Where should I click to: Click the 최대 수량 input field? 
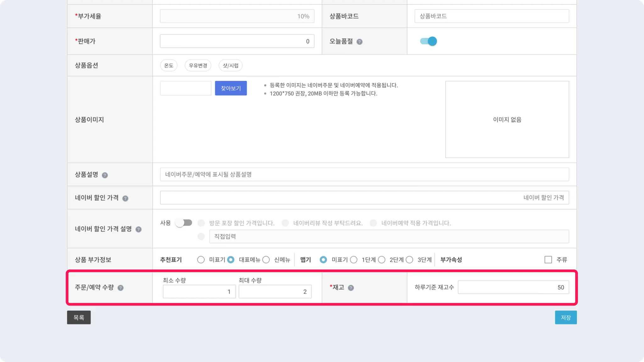275,292
